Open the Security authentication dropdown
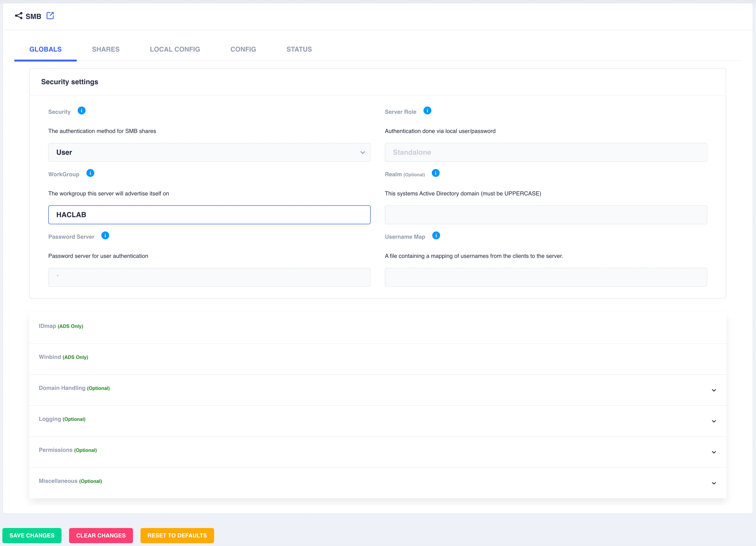 pos(209,152)
